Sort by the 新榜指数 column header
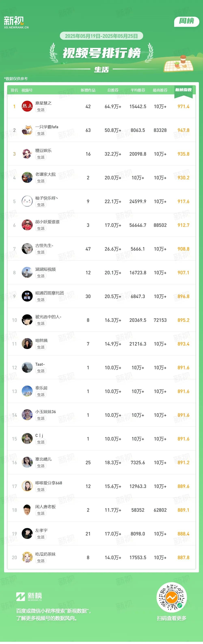Screen dimensions: 203x644 point(184,90)
